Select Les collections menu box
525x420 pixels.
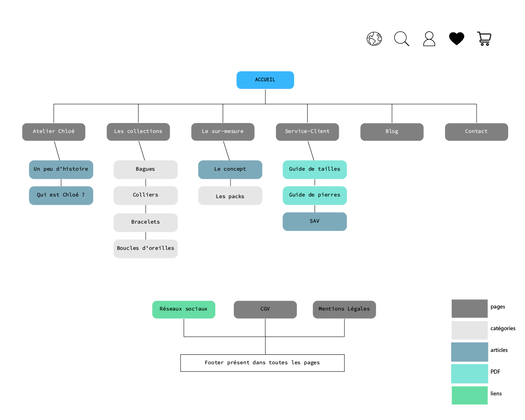(138, 132)
